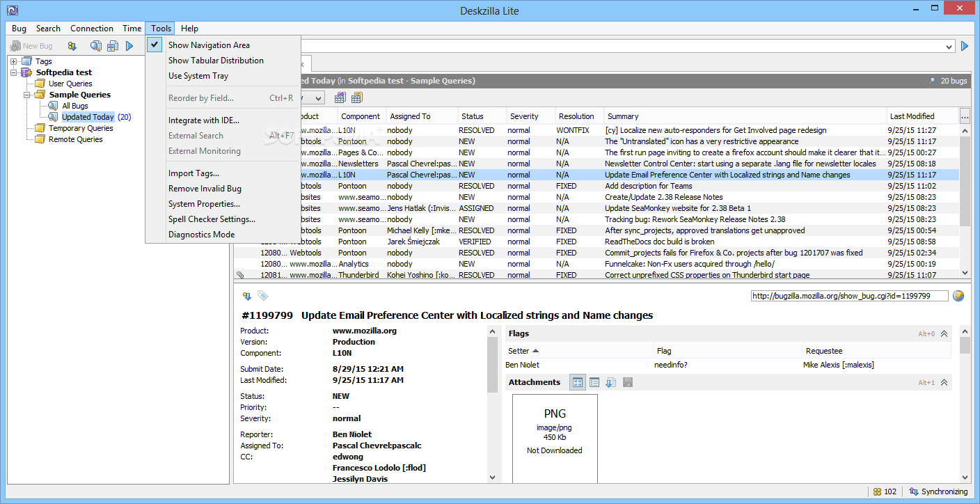Click the magnifier new query toolbar icon
The width and height of the screenshot is (980, 504).
96,46
